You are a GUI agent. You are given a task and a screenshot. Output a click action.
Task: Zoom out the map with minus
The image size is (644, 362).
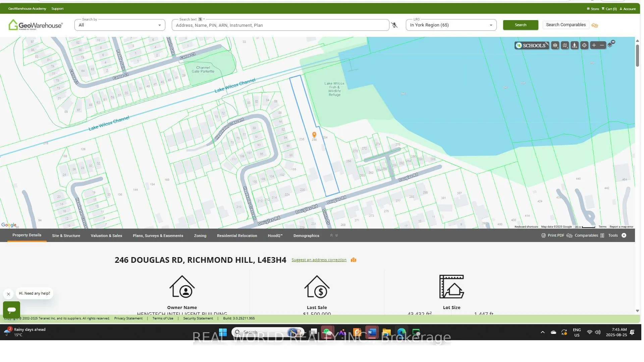[602, 45]
